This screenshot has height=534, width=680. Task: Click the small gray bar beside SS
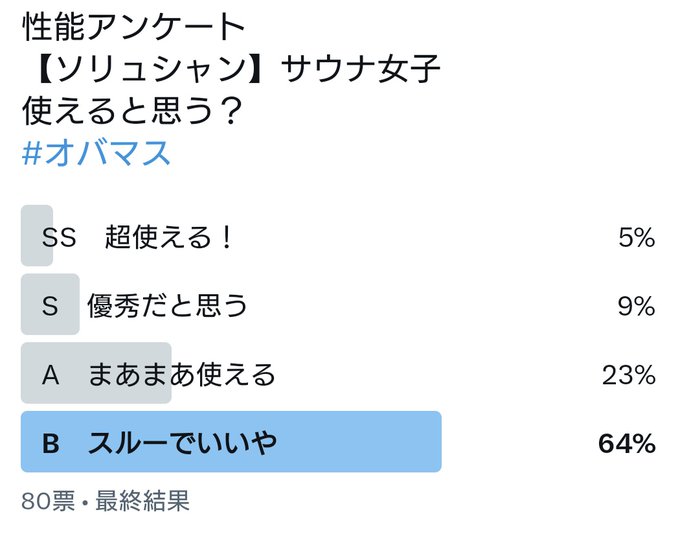[37, 236]
